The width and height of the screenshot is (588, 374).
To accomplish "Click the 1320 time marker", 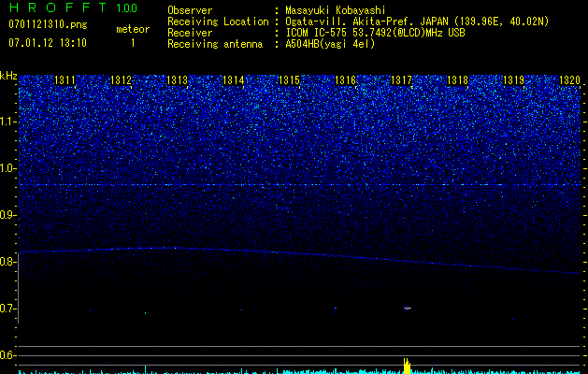I will 569,81.
